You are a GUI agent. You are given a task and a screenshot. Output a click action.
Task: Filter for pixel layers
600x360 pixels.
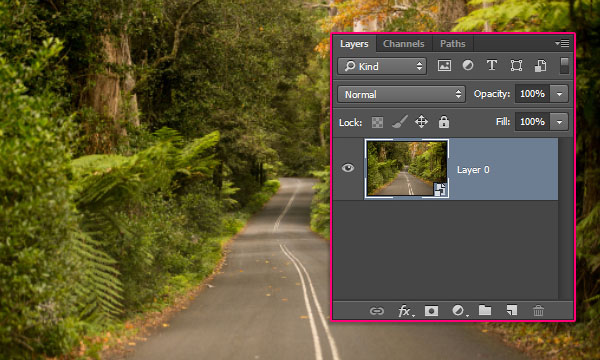(444, 65)
